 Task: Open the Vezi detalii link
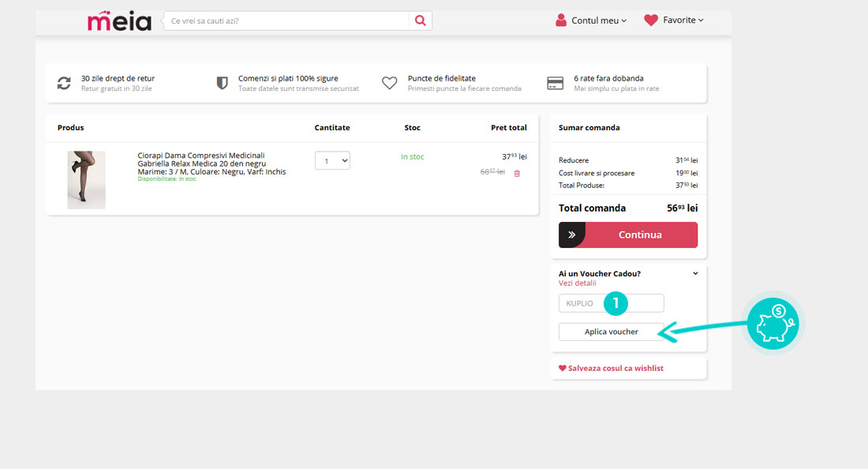click(x=578, y=283)
